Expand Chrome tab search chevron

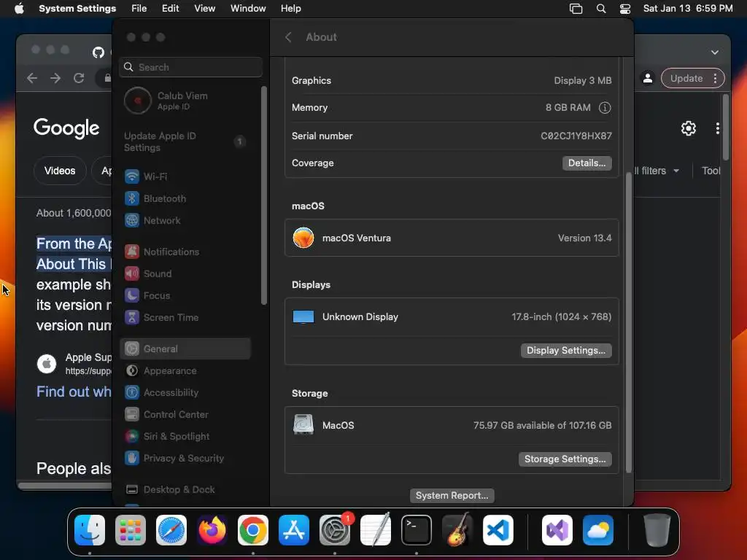pyautogui.click(x=715, y=52)
